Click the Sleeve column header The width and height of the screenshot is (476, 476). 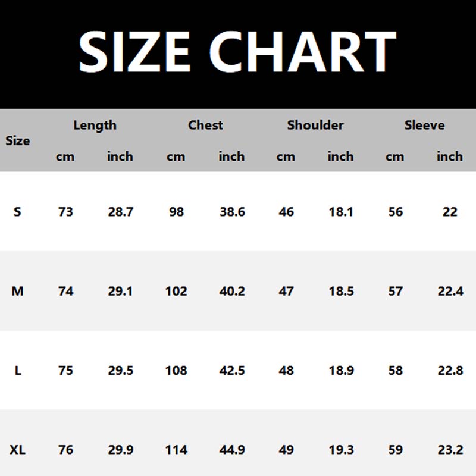point(424,126)
